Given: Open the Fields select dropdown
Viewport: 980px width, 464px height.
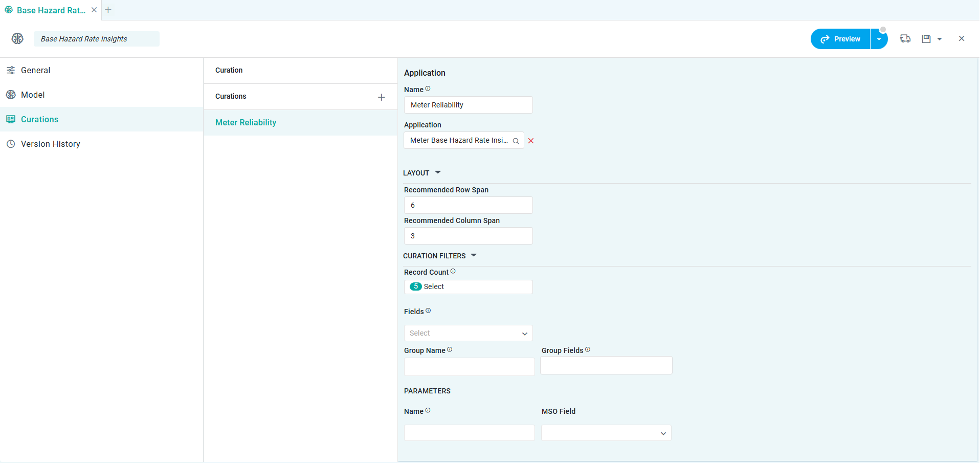Looking at the screenshot, I should point(468,333).
